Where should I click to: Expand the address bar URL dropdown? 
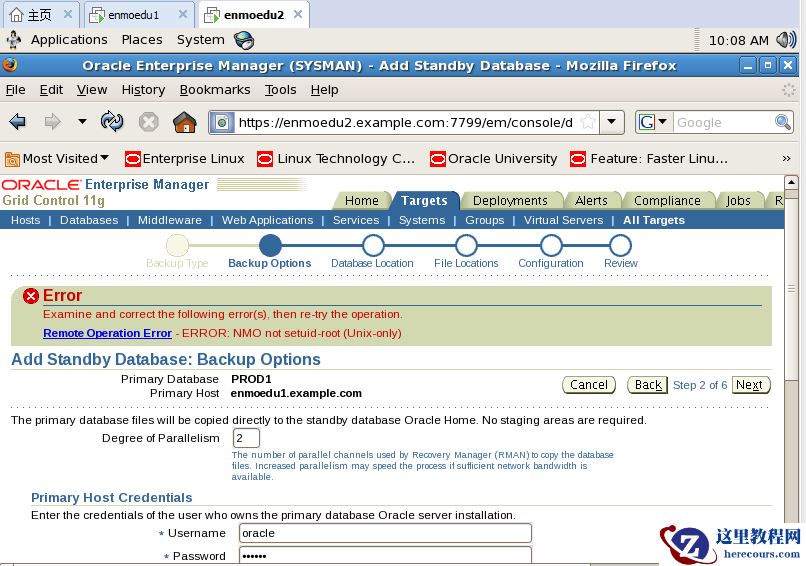click(x=611, y=122)
